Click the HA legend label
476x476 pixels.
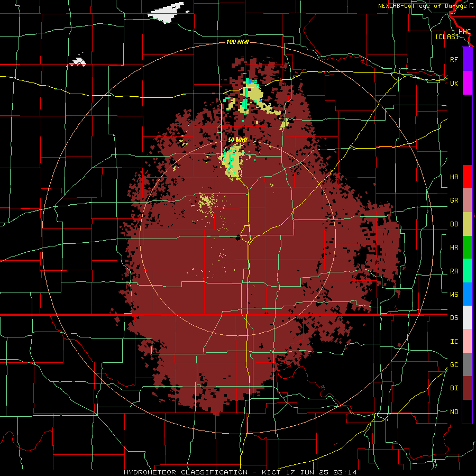[x=454, y=177]
